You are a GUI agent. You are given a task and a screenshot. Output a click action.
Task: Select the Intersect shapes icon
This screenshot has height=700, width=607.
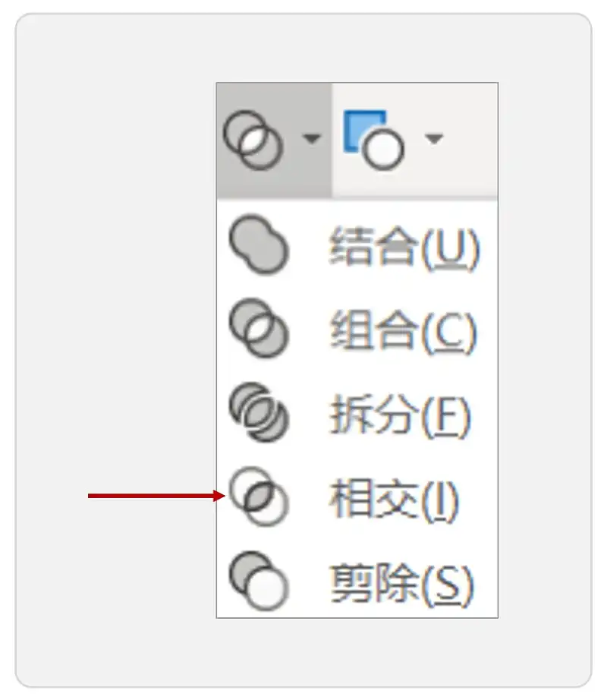click(259, 497)
